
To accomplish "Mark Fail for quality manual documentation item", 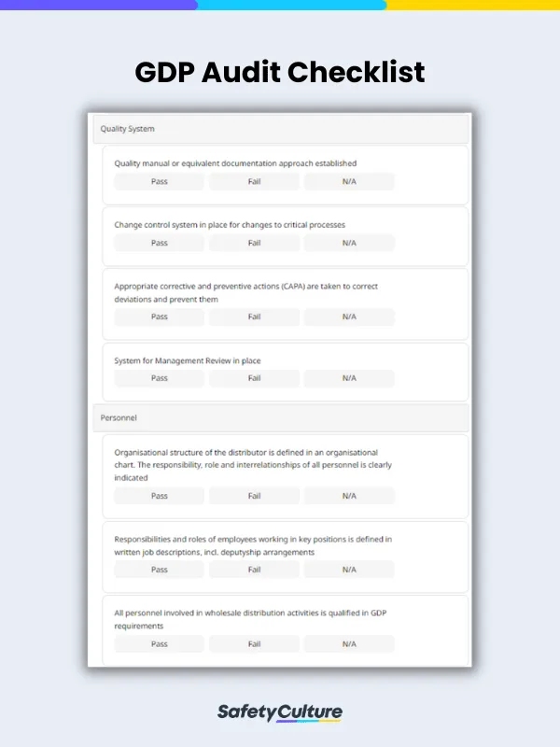I will pyautogui.click(x=253, y=181).
